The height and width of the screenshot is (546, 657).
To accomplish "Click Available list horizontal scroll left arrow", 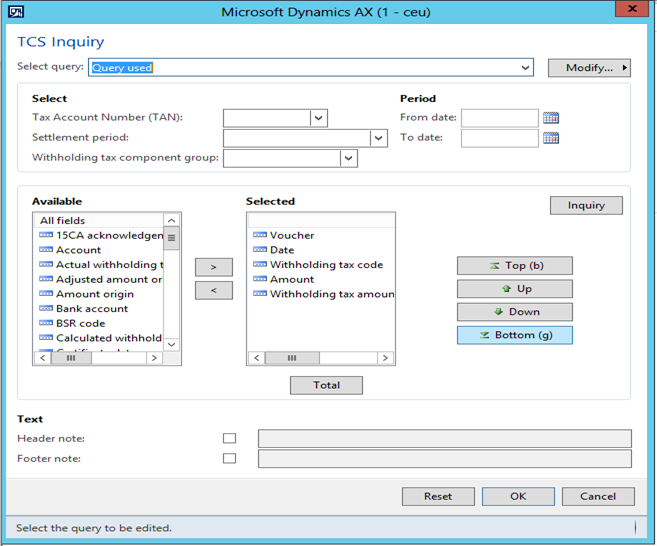I will coord(43,358).
